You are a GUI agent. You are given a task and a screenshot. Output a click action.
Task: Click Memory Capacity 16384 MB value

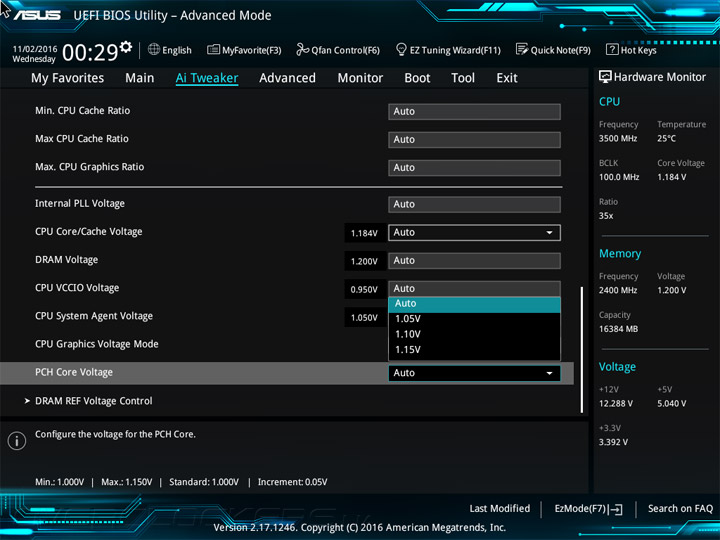(618, 329)
